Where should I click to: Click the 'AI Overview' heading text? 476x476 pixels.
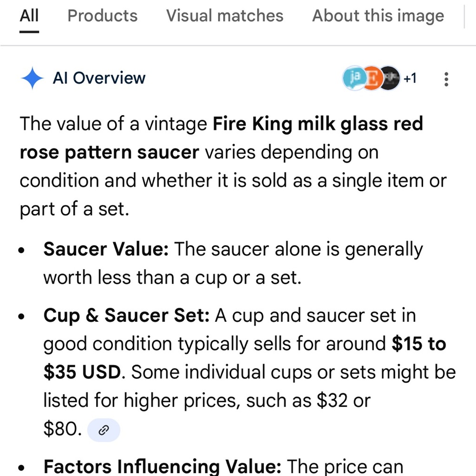click(99, 78)
